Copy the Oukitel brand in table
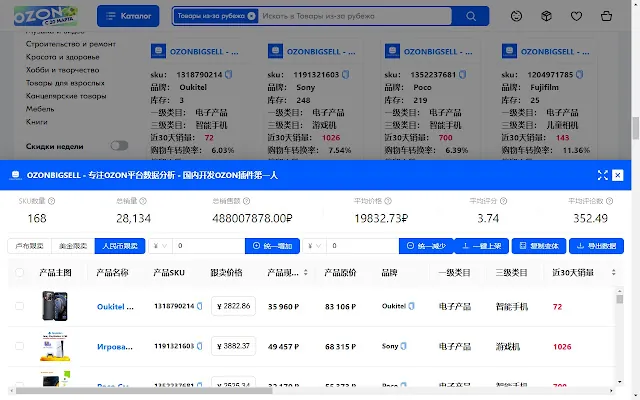This screenshot has width=640, height=400. point(411,306)
